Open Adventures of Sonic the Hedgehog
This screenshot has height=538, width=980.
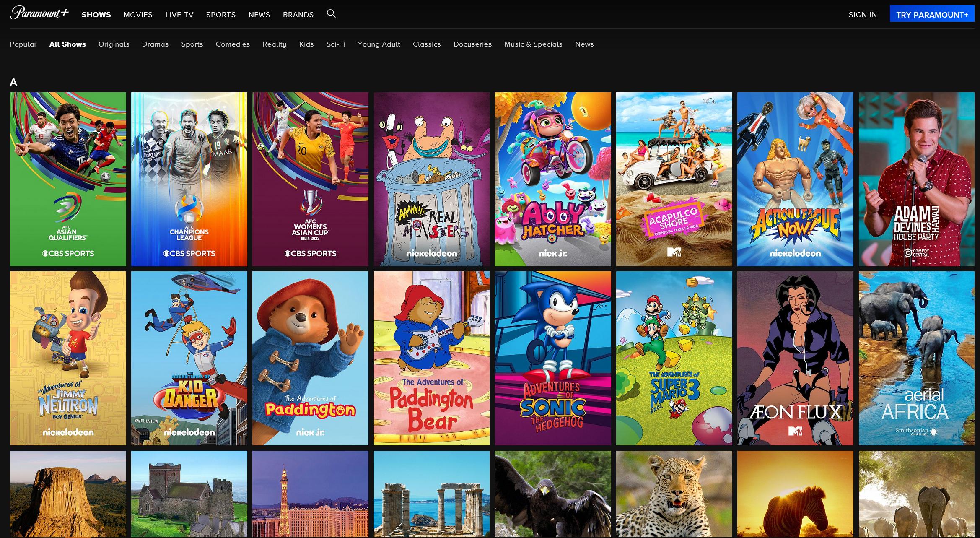tap(552, 358)
